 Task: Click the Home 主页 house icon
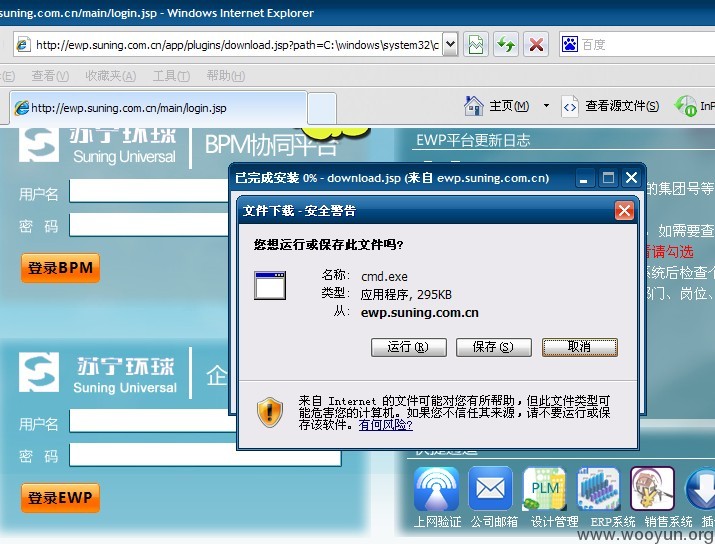474,106
